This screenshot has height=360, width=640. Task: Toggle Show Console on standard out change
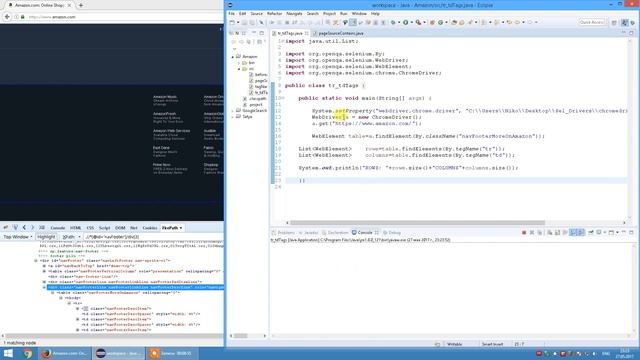pos(573,233)
